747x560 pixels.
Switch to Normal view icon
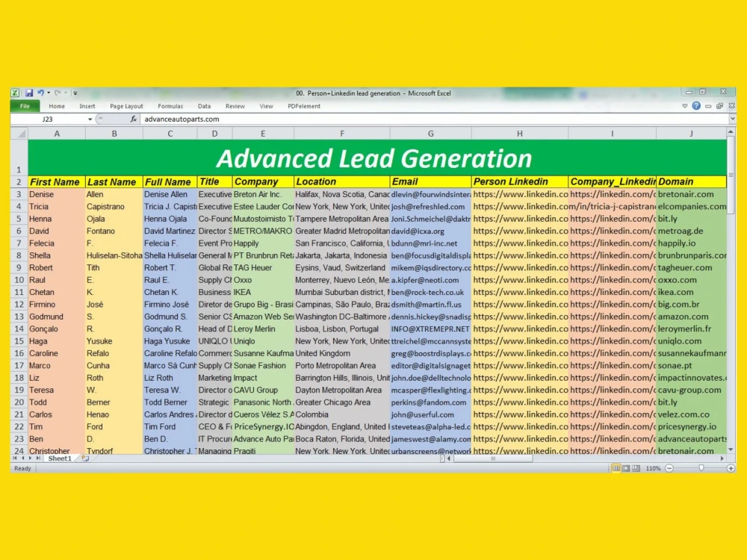click(x=616, y=469)
